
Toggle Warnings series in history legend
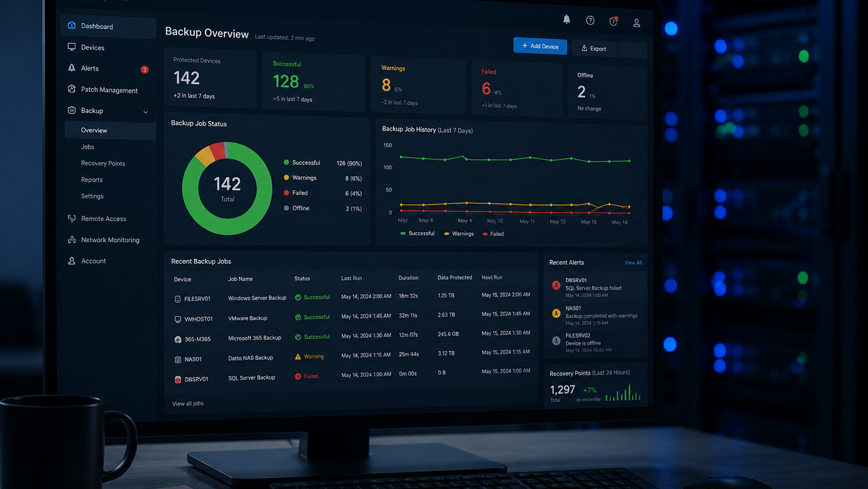tap(459, 234)
